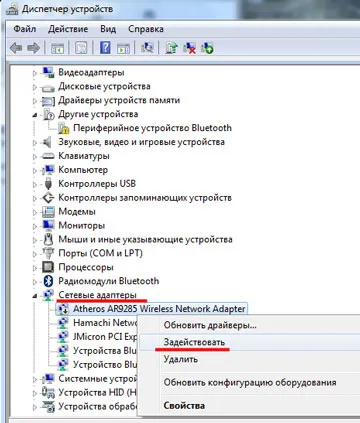Expand the Мониторы node
The height and width of the screenshot is (423, 360).
35,226
